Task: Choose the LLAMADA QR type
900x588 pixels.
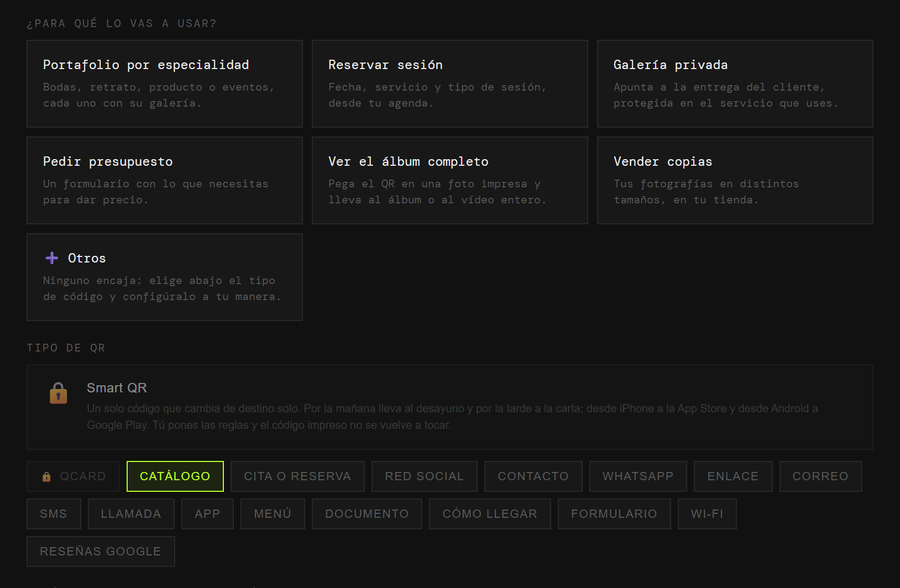Action: [131, 514]
